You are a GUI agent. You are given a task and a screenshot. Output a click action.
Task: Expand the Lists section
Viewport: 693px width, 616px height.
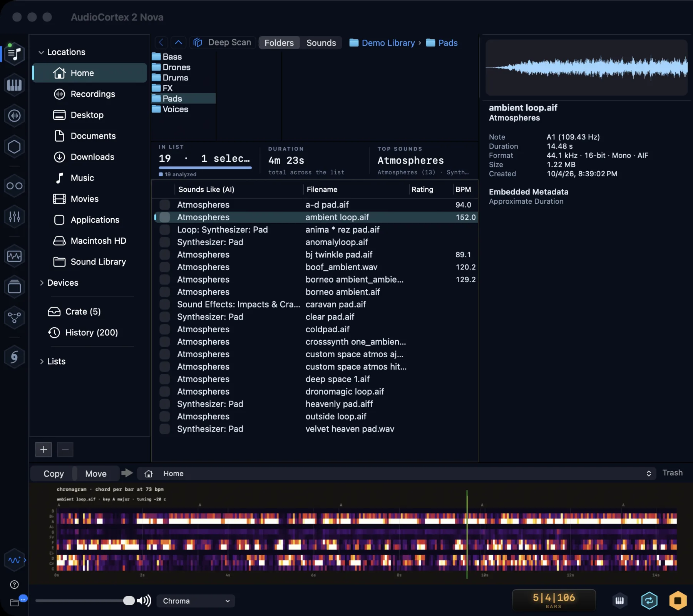coord(41,362)
